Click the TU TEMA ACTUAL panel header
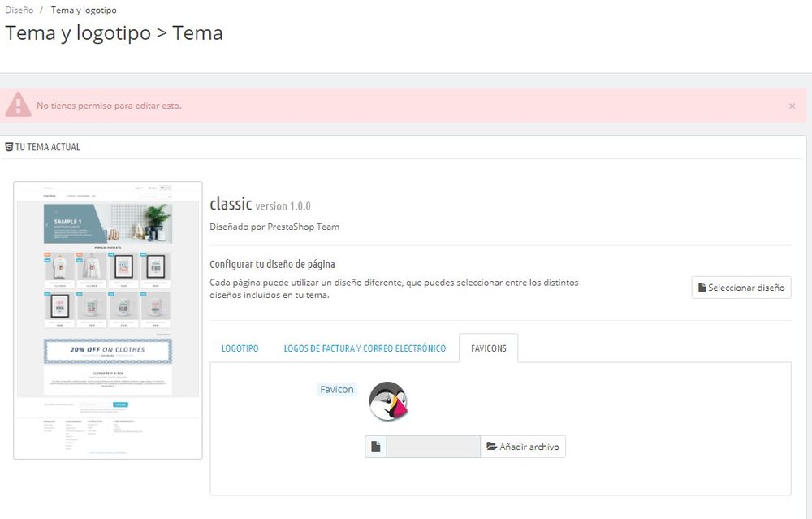Screen dimensions: 812x519 [x=46, y=146]
